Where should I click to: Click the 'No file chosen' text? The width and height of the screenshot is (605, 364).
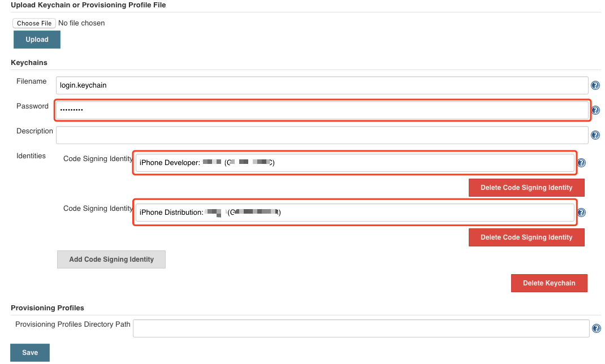tap(81, 23)
